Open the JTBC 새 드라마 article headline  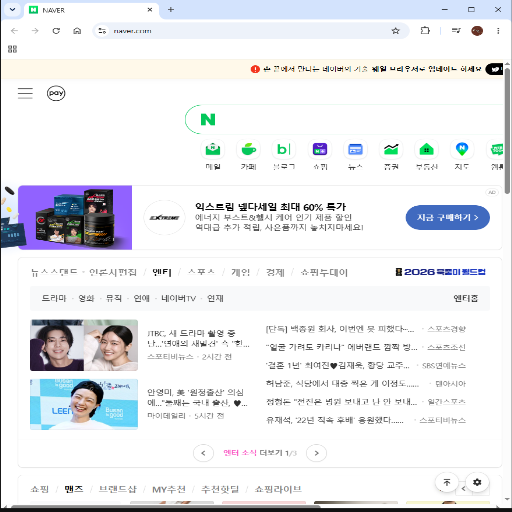point(198,338)
